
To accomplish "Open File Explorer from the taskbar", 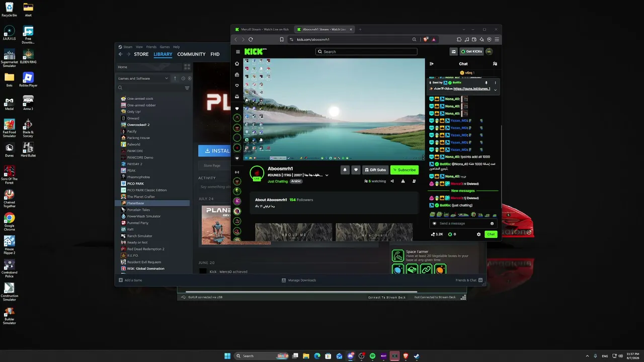I will click(306, 356).
